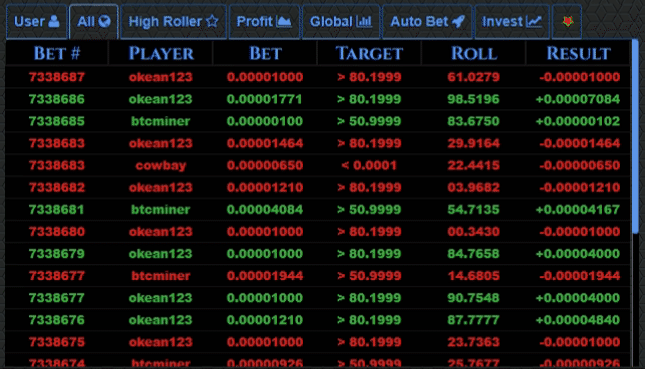The width and height of the screenshot is (645, 369).
Task: Click target > 50.9999 in bet 7338685 row
Action: point(369,121)
